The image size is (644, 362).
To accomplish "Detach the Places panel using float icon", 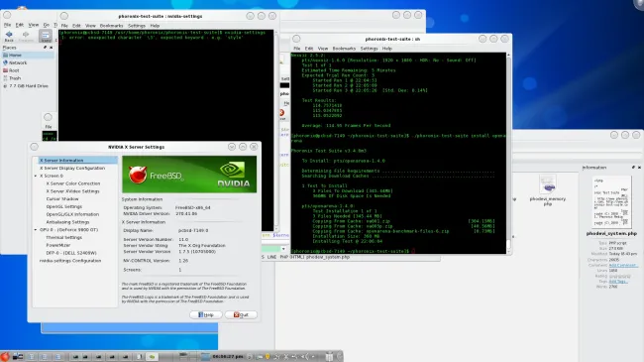I will tap(46, 48).
